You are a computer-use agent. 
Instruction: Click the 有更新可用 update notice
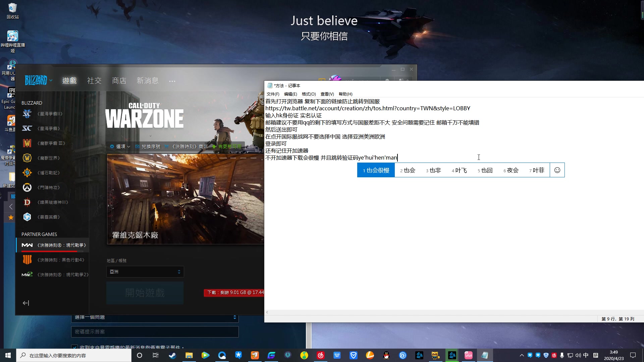(227, 146)
